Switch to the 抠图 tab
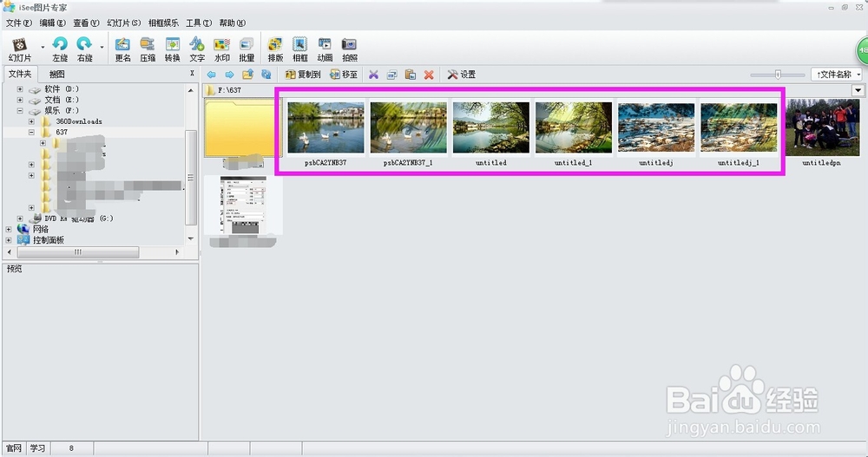 click(57, 74)
